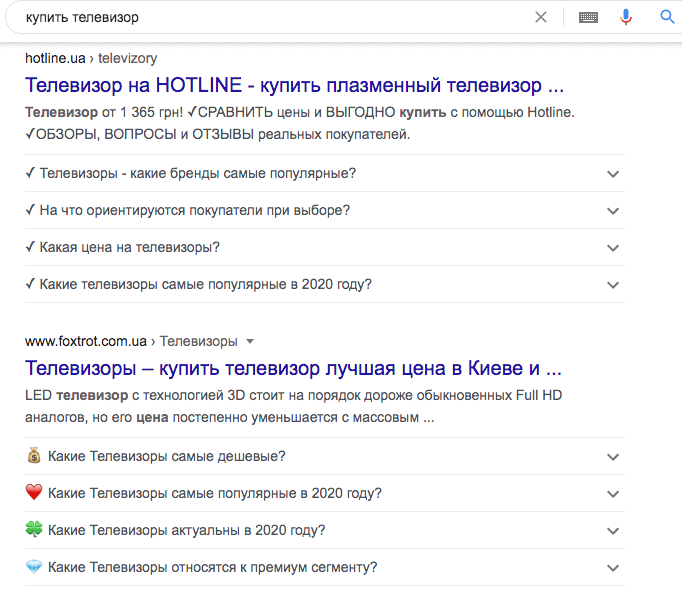Expand 'Какие Телевизоры актуальны в 2020 году?' chevron
The height and width of the screenshot is (601, 682).
[x=613, y=531]
